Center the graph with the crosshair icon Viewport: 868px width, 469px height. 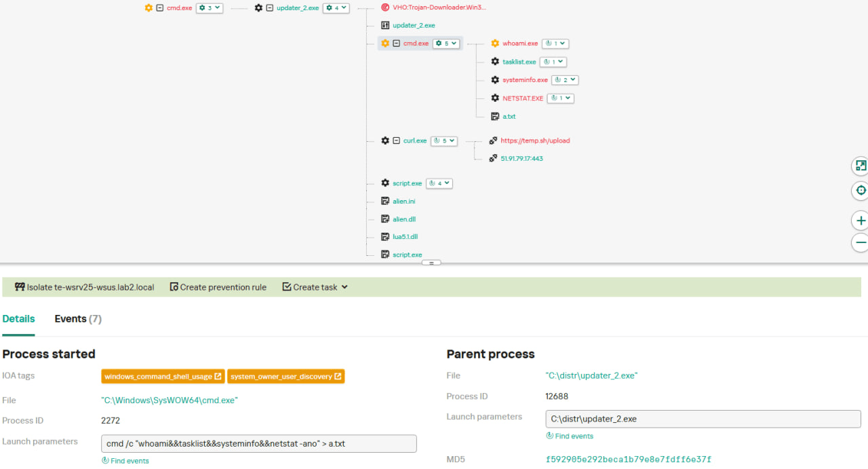tap(861, 191)
